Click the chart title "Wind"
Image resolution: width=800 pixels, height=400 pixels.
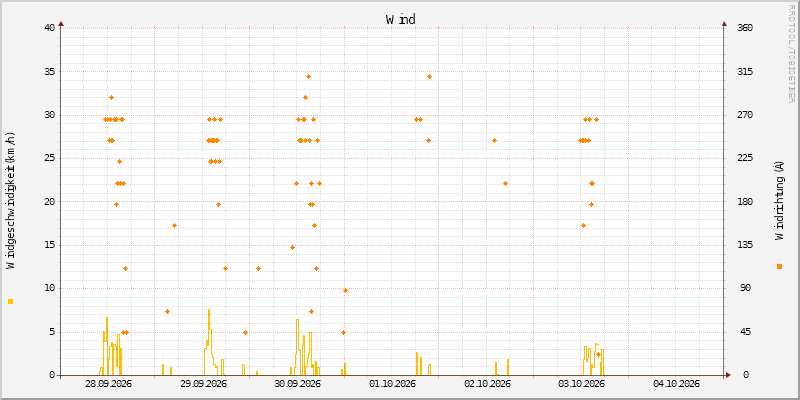click(401, 20)
